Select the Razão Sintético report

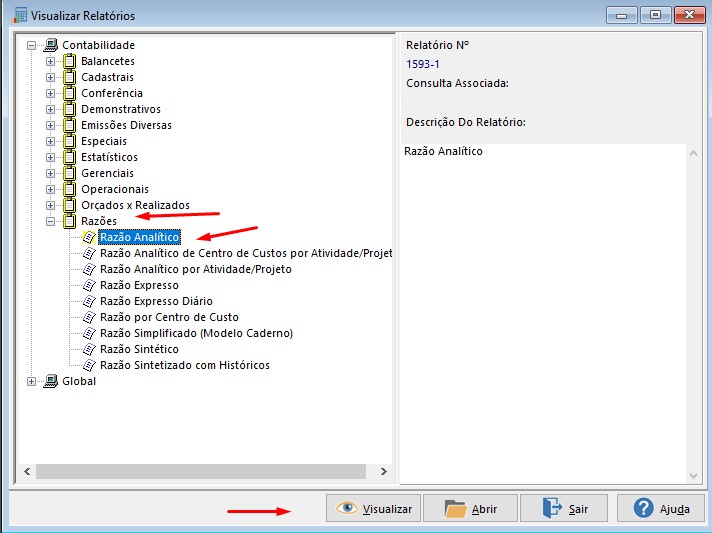coord(139,349)
